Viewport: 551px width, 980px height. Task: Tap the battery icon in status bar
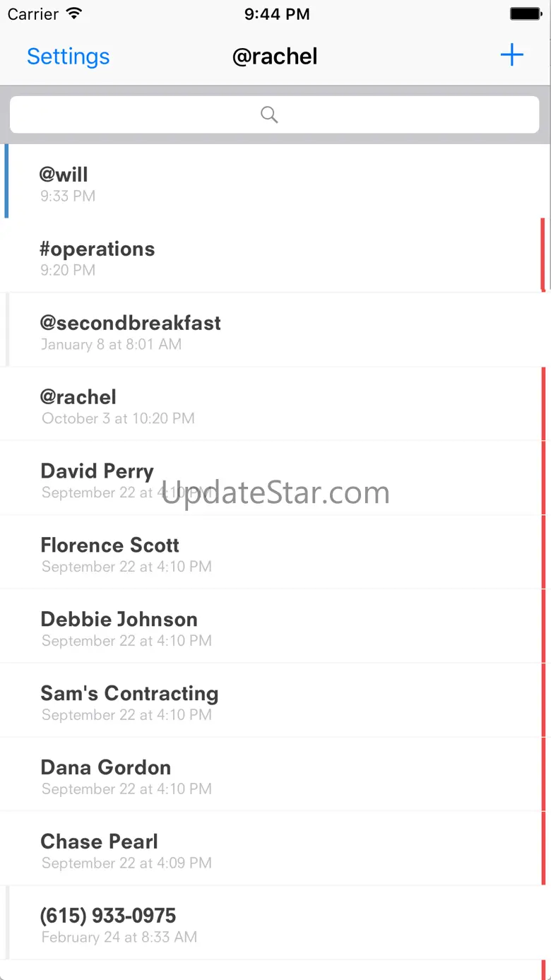click(526, 14)
